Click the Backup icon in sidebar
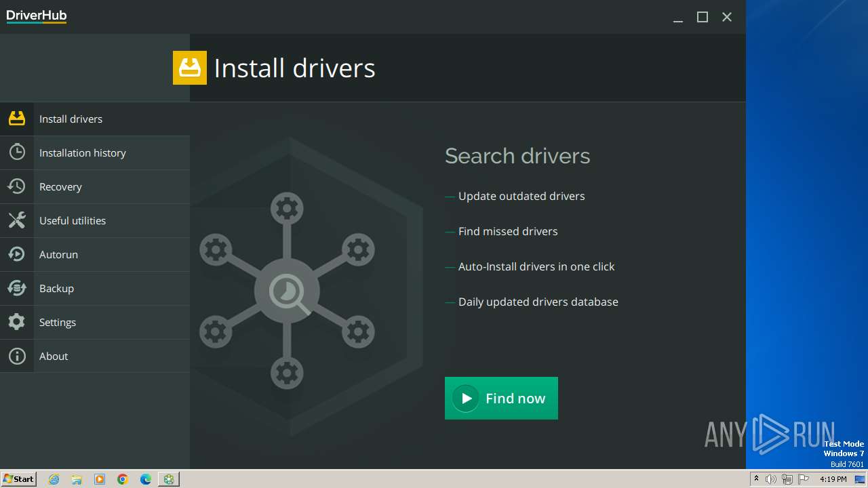This screenshot has height=488, width=868. (x=17, y=288)
